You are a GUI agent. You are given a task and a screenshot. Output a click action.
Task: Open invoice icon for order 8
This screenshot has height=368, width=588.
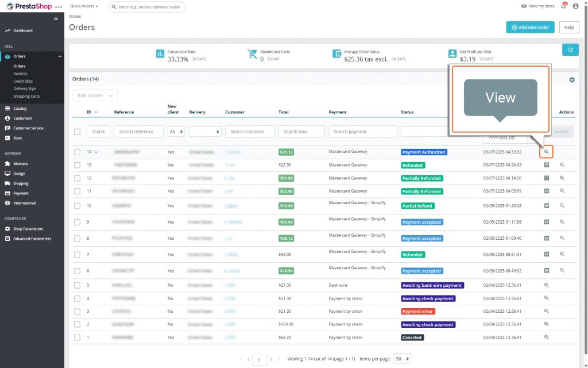pyautogui.click(x=547, y=238)
